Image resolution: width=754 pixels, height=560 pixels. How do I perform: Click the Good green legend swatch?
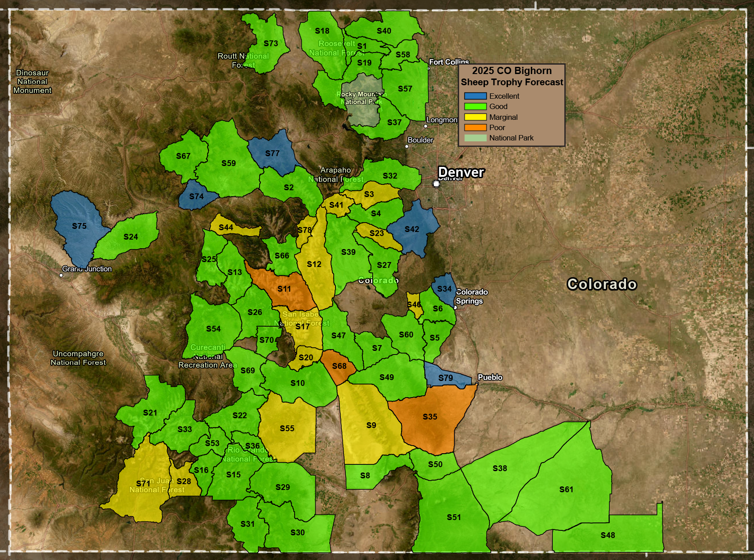pyautogui.click(x=475, y=106)
